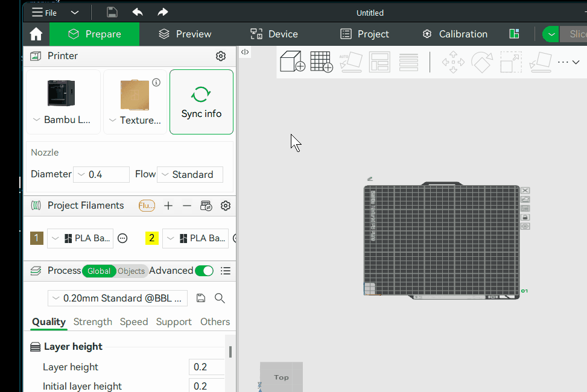The image size is (587, 392).
Task: Click the compare presets list icon
Action: pyautogui.click(x=226, y=271)
